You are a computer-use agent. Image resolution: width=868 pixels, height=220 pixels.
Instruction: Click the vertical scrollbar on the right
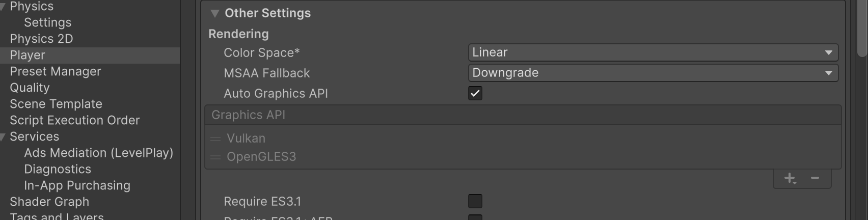(862, 31)
